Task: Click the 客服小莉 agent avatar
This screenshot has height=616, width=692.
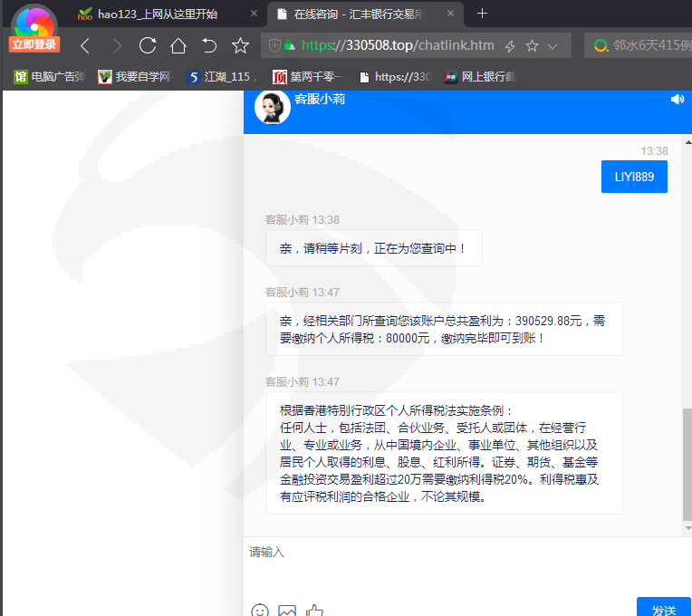Action: click(x=272, y=108)
